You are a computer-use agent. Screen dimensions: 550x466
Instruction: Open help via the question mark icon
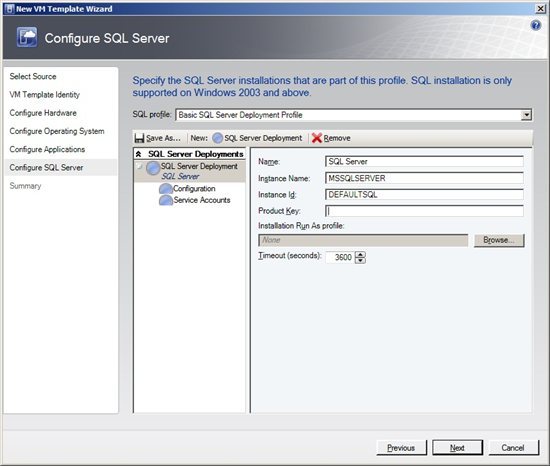point(536,25)
